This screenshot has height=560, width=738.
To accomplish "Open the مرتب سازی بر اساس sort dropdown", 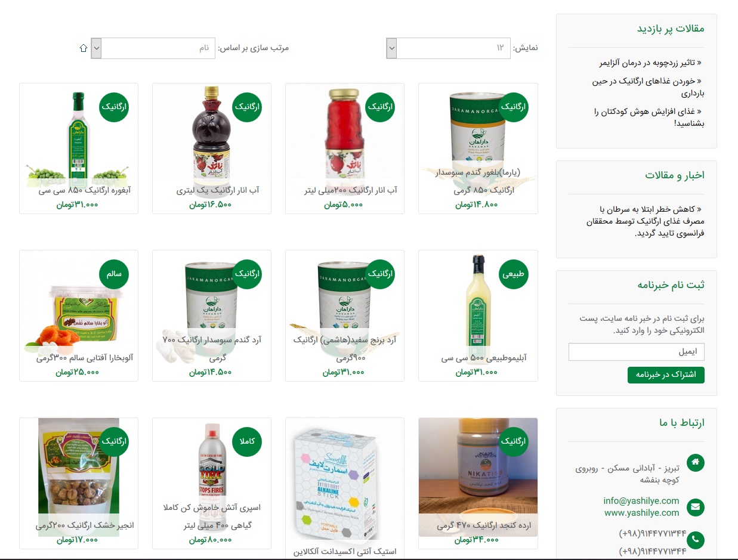I will tap(153, 48).
